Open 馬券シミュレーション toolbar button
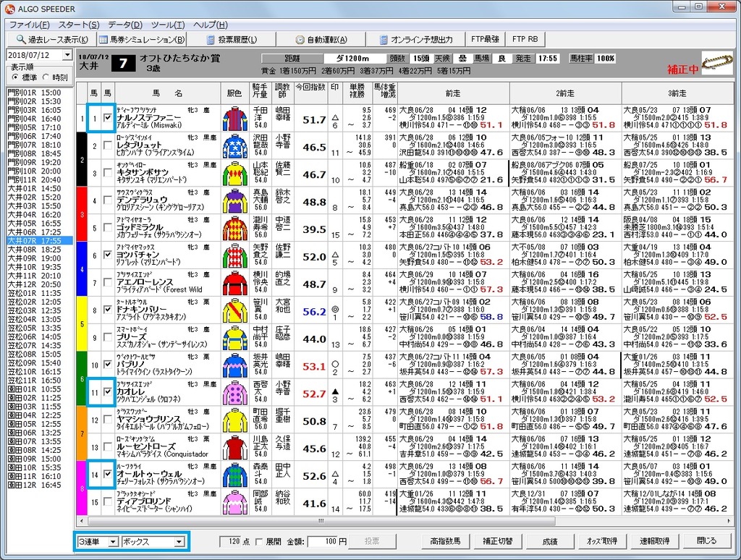 [x=142, y=39]
